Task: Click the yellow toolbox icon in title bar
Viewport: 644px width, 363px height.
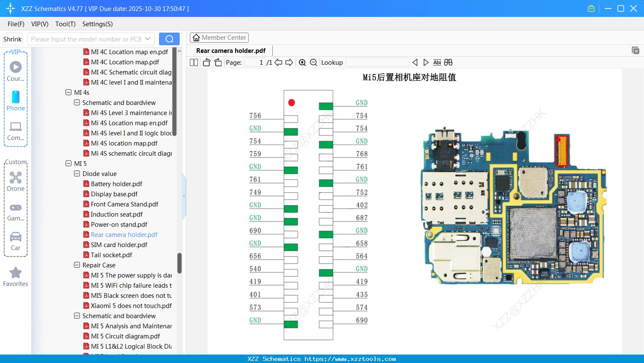Action: point(591,8)
